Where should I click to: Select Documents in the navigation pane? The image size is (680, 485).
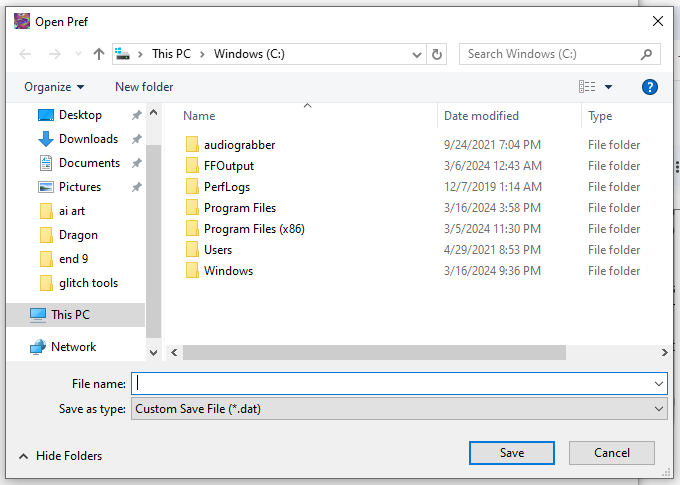[89, 163]
